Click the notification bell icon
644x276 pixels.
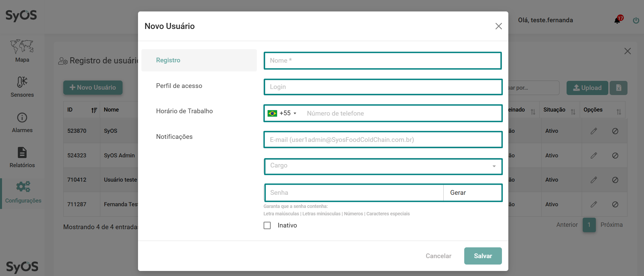(x=617, y=20)
